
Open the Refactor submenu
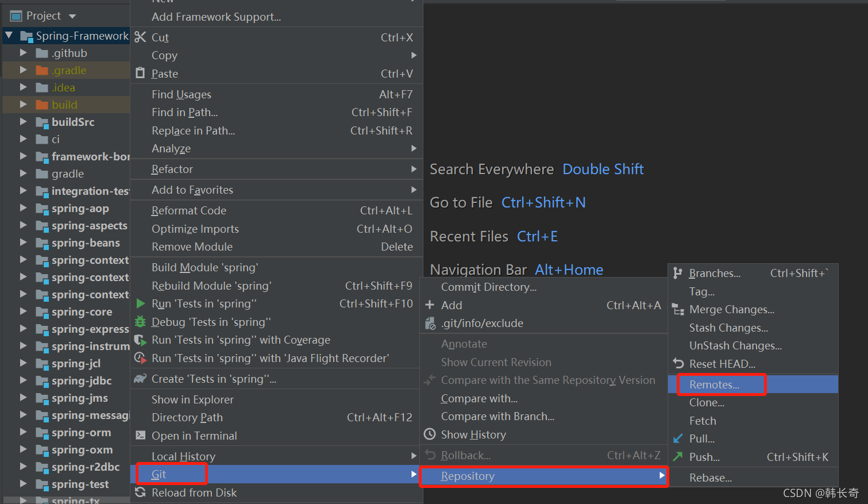(x=276, y=169)
